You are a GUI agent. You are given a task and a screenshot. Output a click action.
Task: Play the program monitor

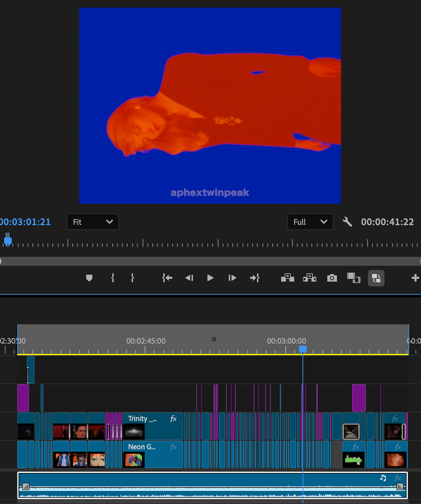click(210, 278)
